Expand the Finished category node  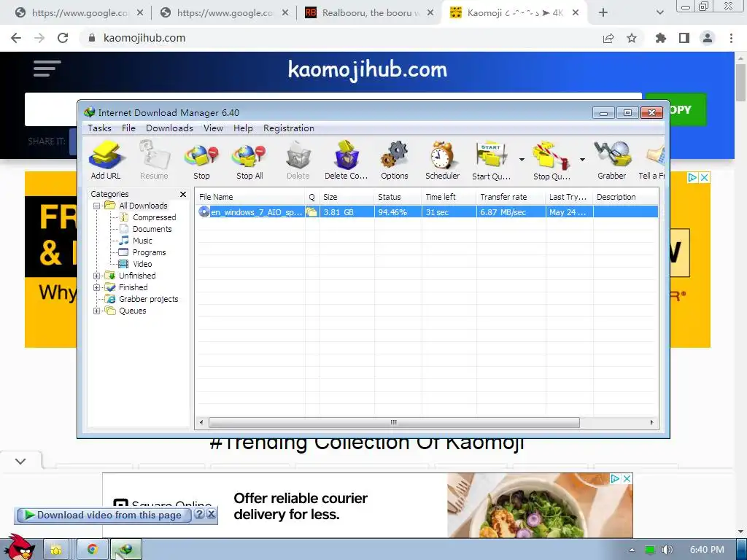97,287
